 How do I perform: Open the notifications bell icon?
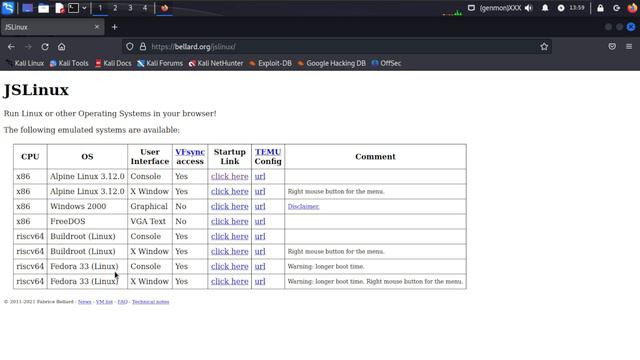[x=545, y=8]
